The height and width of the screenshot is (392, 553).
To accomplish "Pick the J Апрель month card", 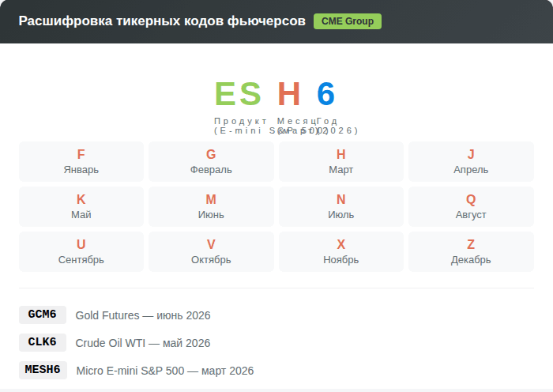I will (x=471, y=161).
